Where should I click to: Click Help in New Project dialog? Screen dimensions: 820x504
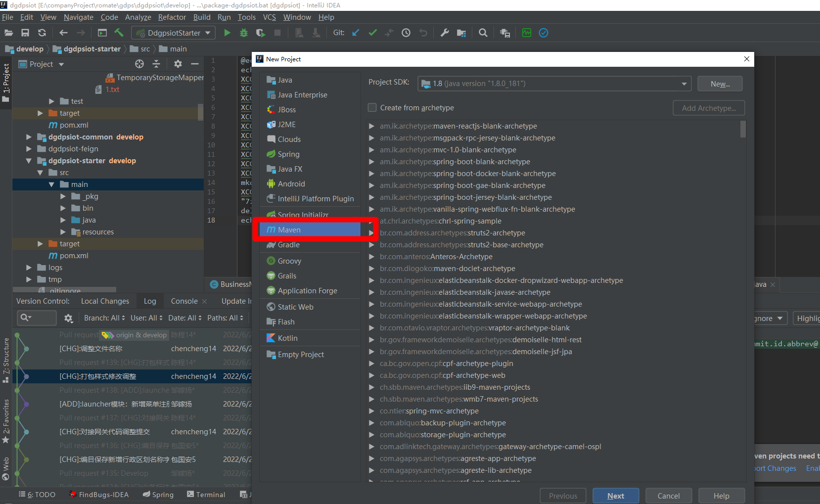point(722,496)
